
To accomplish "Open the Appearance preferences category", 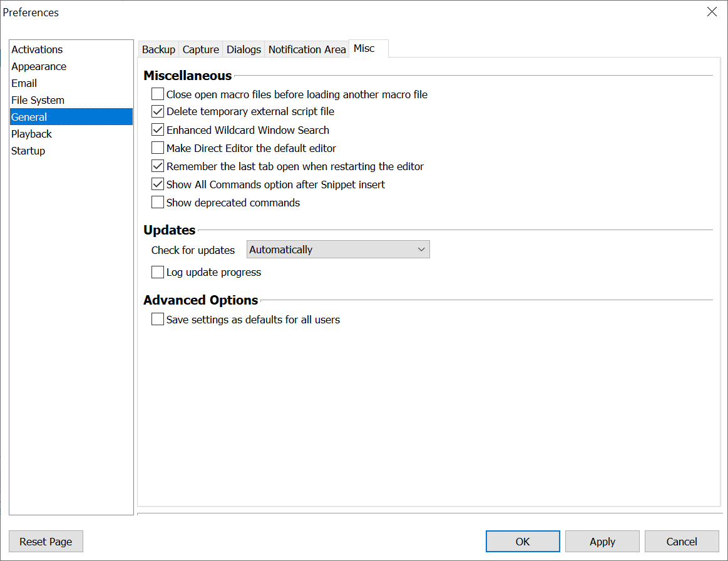I will 39,66.
